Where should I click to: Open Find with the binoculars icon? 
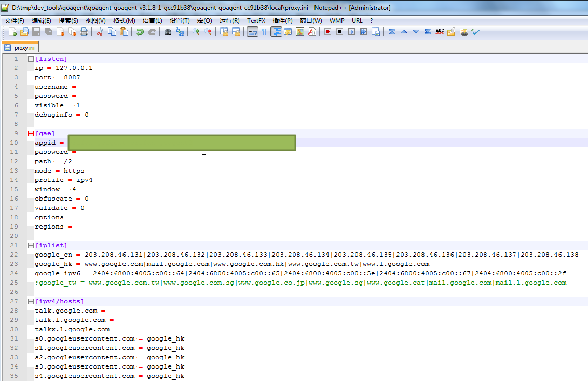(x=168, y=32)
